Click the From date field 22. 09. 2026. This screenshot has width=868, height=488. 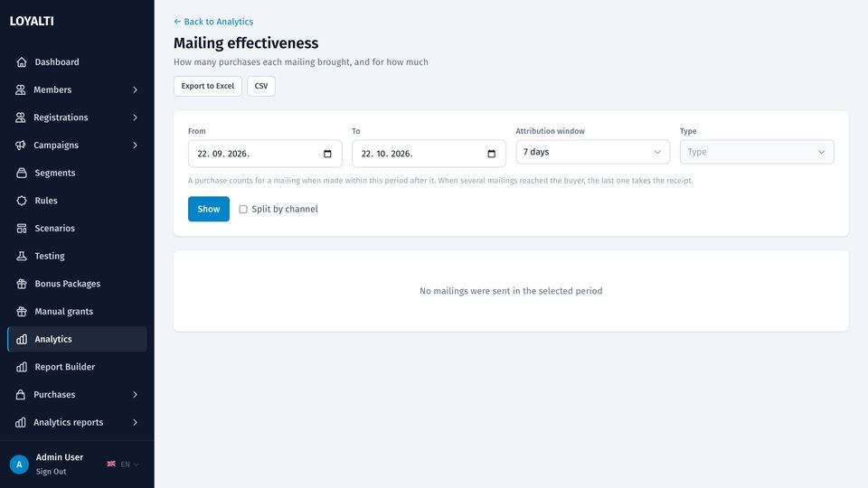[x=265, y=154]
